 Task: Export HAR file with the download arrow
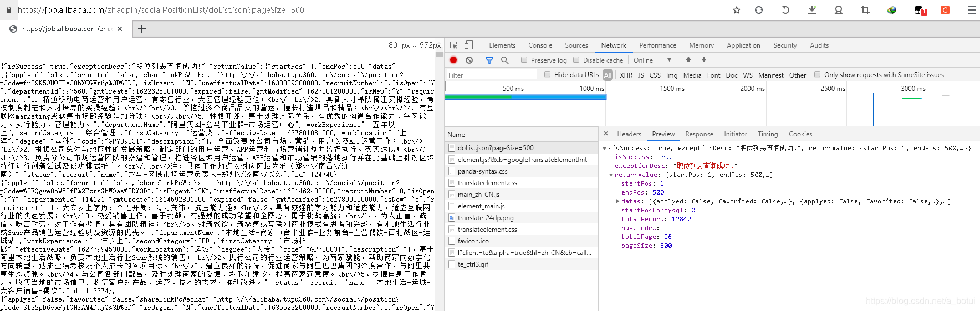point(704,60)
